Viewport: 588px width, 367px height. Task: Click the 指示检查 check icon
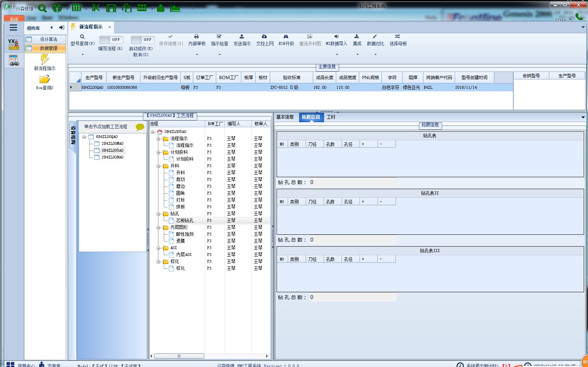pos(219,37)
